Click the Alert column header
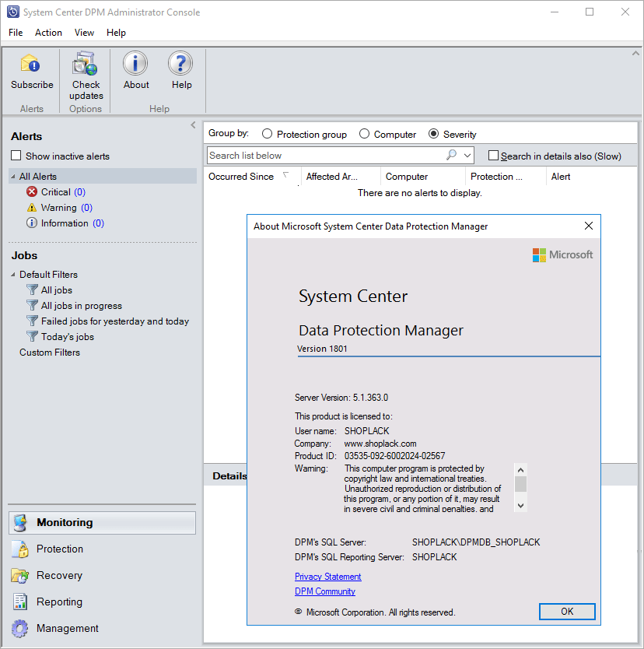 (591, 177)
